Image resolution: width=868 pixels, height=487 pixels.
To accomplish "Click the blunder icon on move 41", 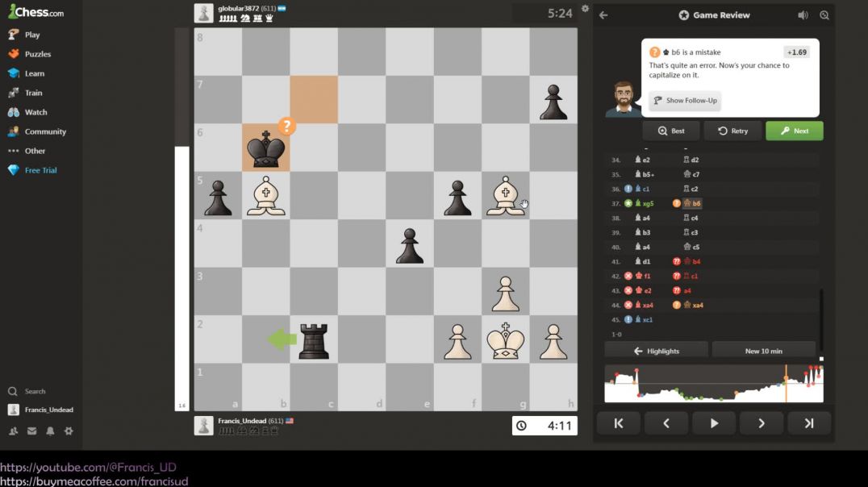I will click(x=676, y=261).
